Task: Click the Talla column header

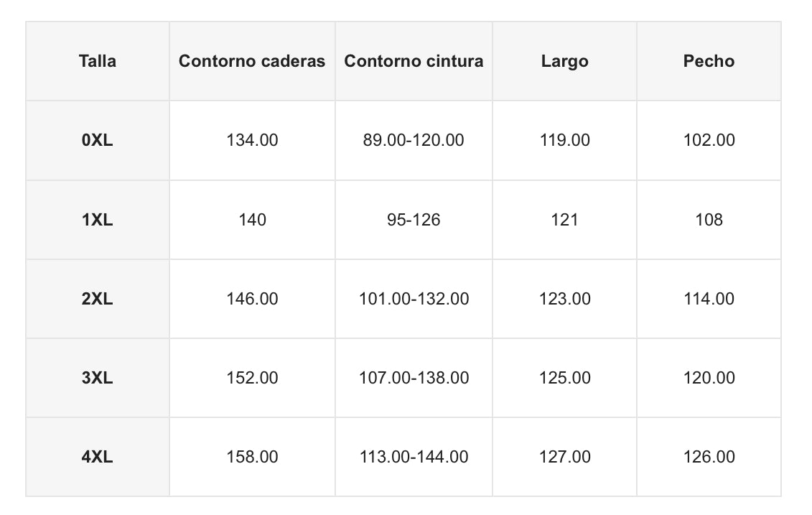Action: tap(98, 61)
